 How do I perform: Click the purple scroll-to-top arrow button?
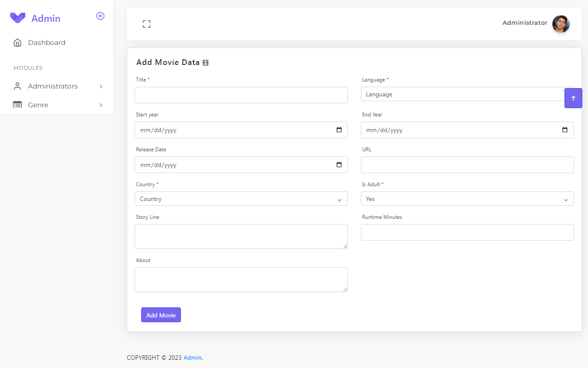point(573,98)
